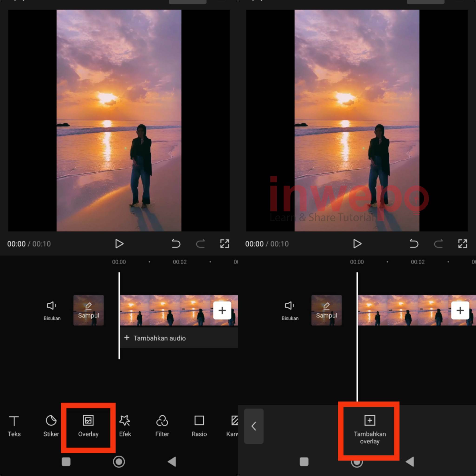Tap Tambahkan audio track
This screenshot has width=476, height=476.
click(x=155, y=338)
